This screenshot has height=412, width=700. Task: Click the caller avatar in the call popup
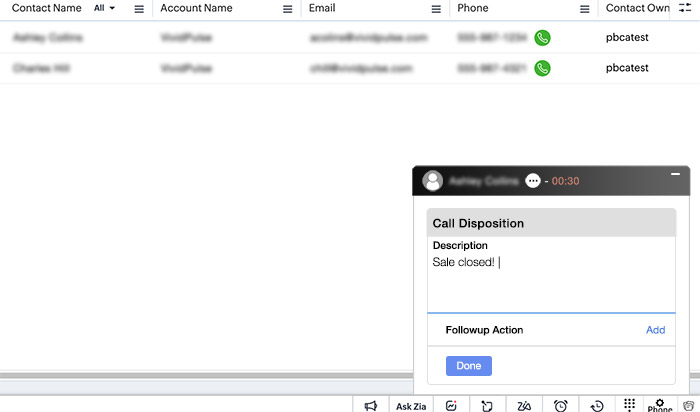(433, 181)
